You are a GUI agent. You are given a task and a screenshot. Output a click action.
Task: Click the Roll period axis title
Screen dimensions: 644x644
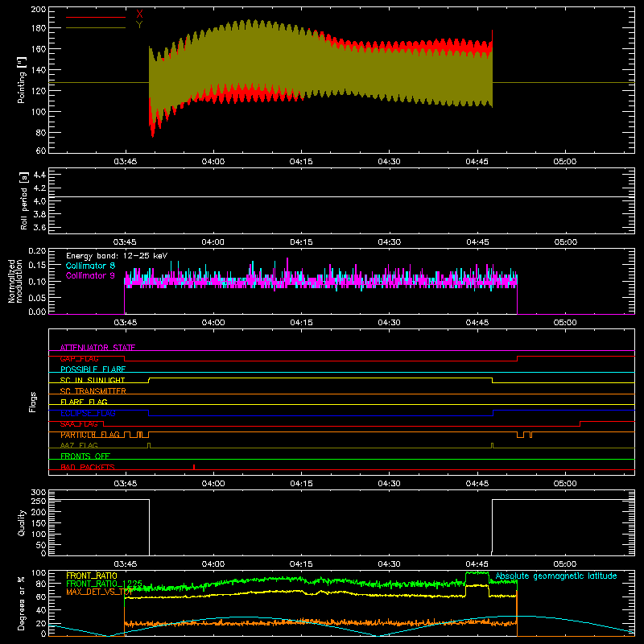[x=23, y=200]
